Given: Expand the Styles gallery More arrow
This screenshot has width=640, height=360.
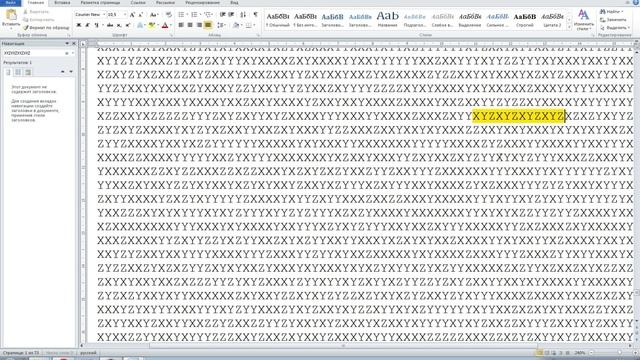Looking at the screenshot, I should (x=569, y=27).
